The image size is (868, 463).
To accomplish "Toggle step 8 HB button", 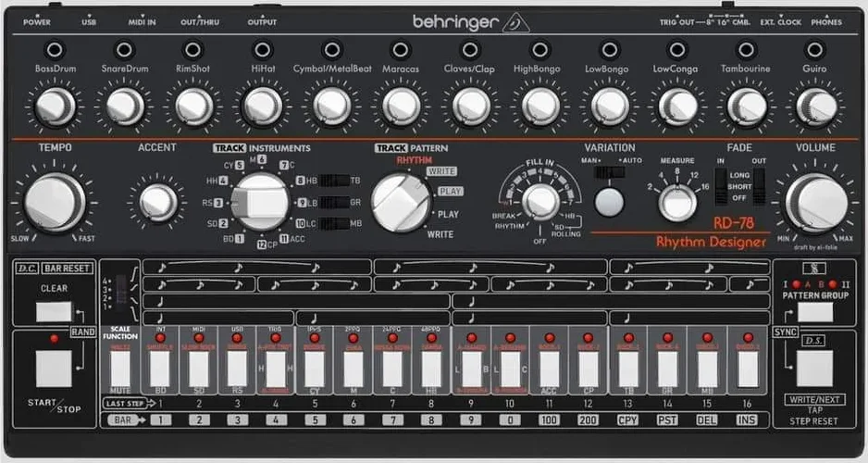I will [x=431, y=369].
